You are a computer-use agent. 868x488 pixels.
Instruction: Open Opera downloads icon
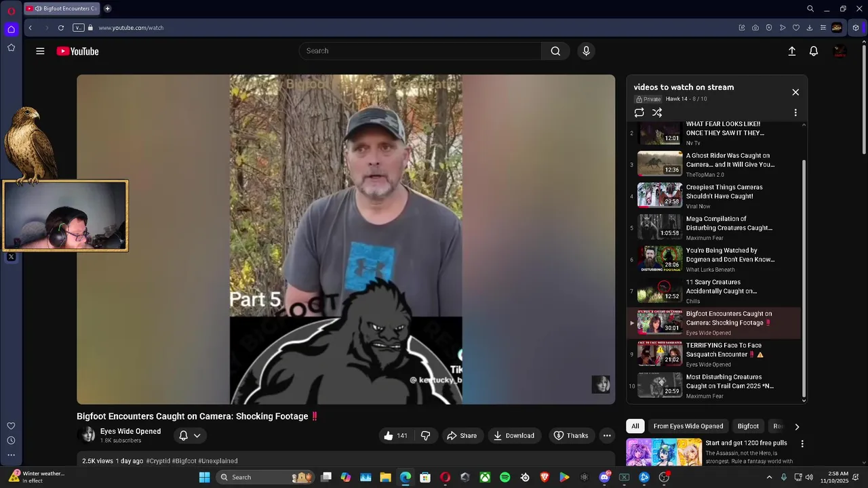pyautogui.click(x=810, y=28)
